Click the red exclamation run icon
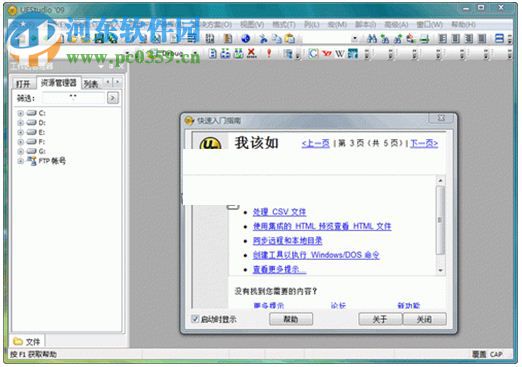The height and width of the screenshot is (367, 522). tap(269, 53)
